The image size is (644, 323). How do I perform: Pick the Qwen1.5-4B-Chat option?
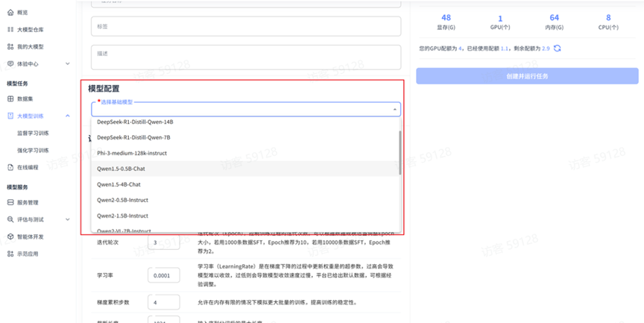point(246,184)
